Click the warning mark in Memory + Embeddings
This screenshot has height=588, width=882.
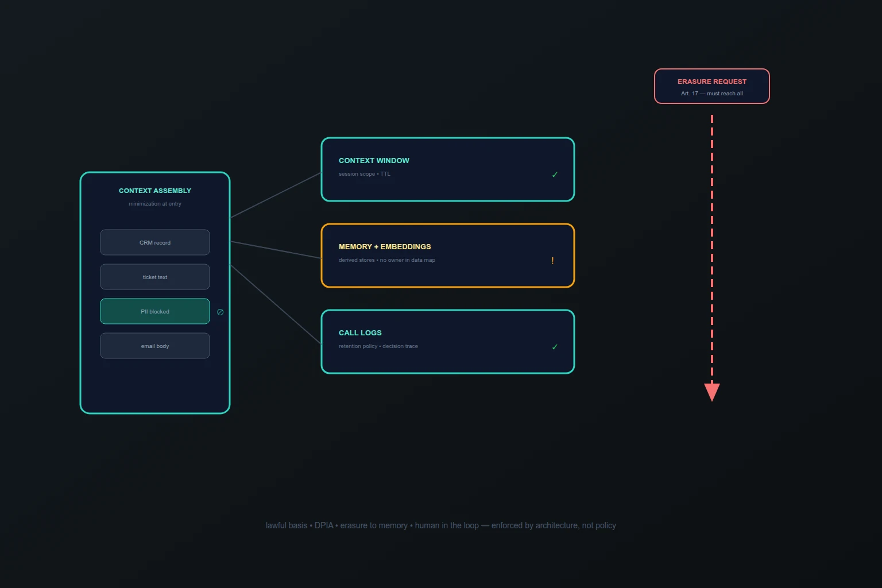tap(552, 261)
